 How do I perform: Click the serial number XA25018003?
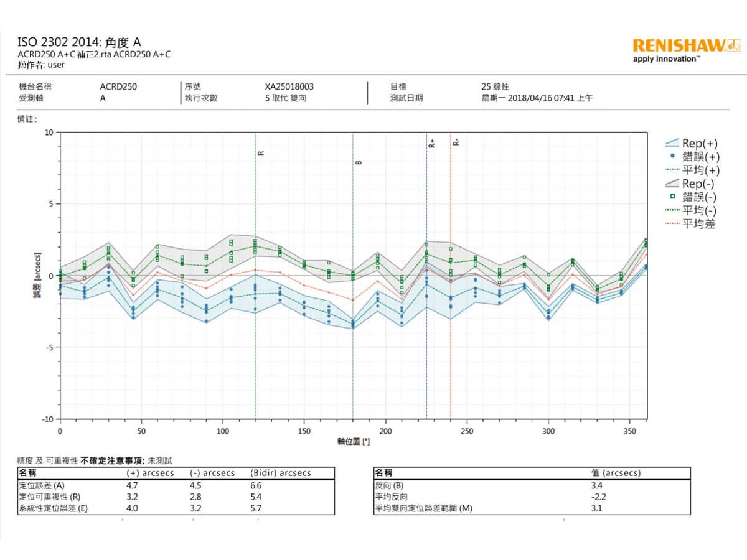coord(289,87)
